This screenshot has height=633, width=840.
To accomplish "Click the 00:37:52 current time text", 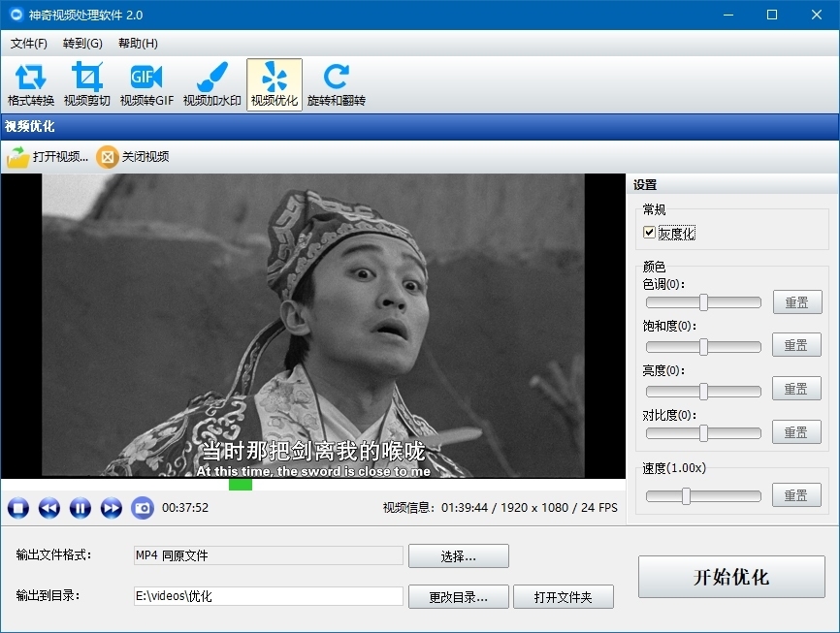I will point(185,508).
